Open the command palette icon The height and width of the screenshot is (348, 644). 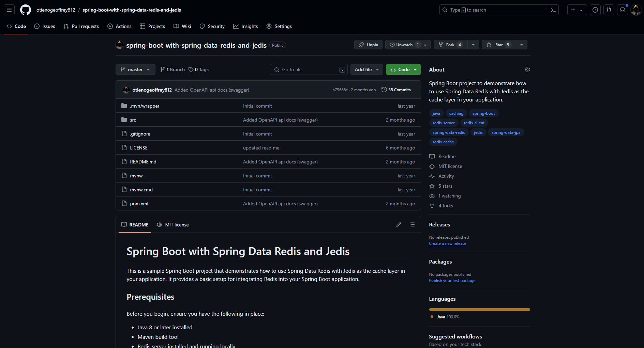pyautogui.click(x=553, y=10)
